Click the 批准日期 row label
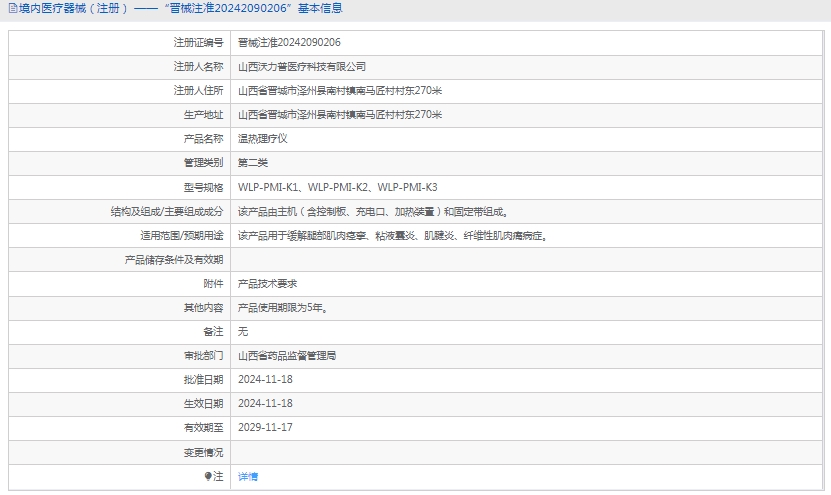 pos(203,380)
